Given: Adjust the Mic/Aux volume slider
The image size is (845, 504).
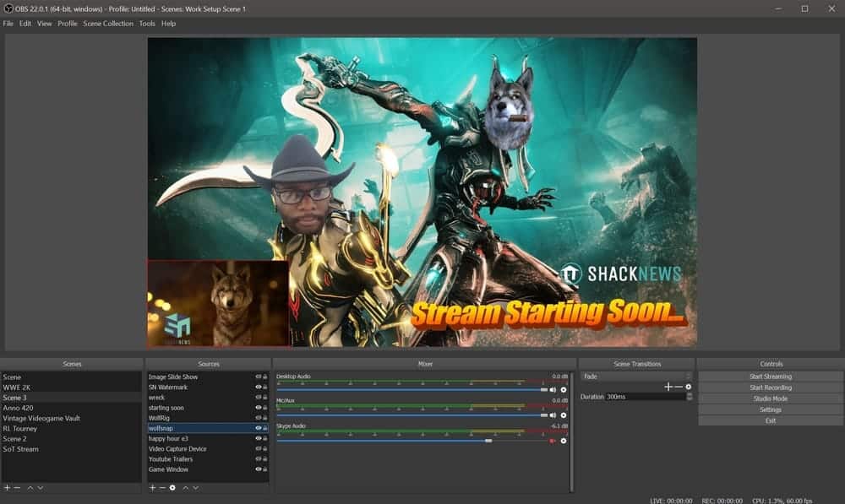Looking at the screenshot, I should (x=412, y=415).
